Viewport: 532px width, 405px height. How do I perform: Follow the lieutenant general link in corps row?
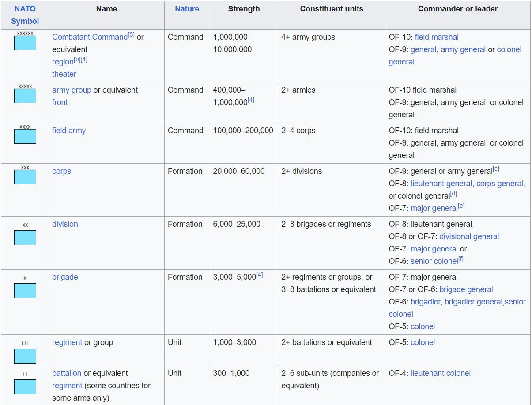point(441,184)
